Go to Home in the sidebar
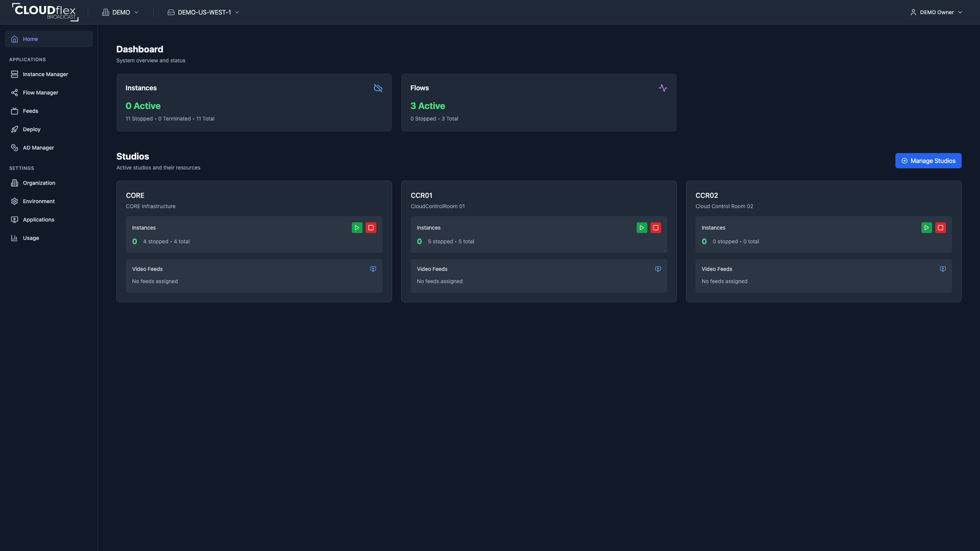 [49, 39]
